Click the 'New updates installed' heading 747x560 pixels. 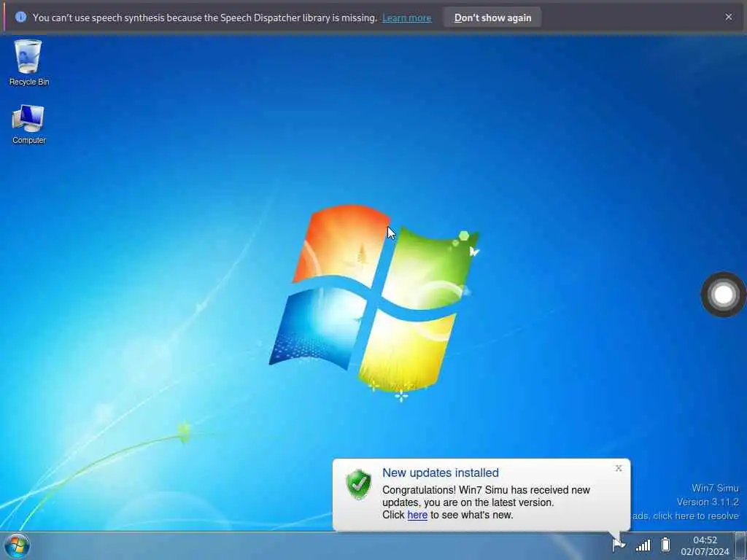(x=440, y=472)
